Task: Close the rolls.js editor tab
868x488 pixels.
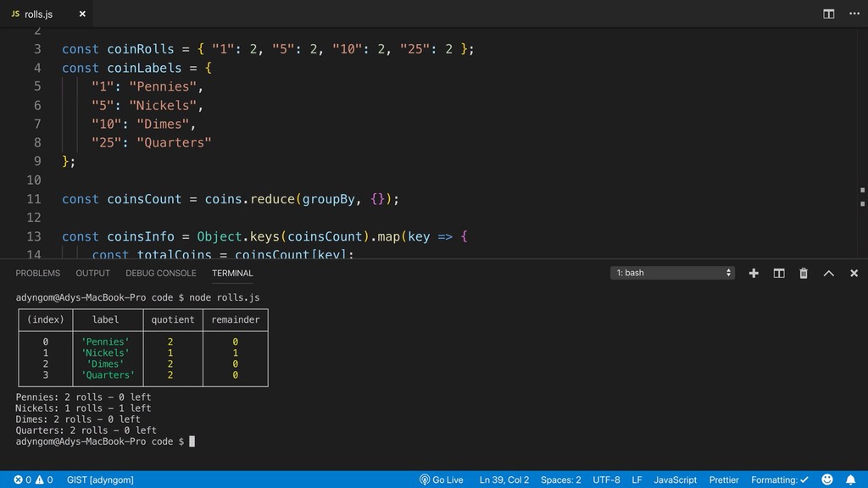Action: point(82,14)
